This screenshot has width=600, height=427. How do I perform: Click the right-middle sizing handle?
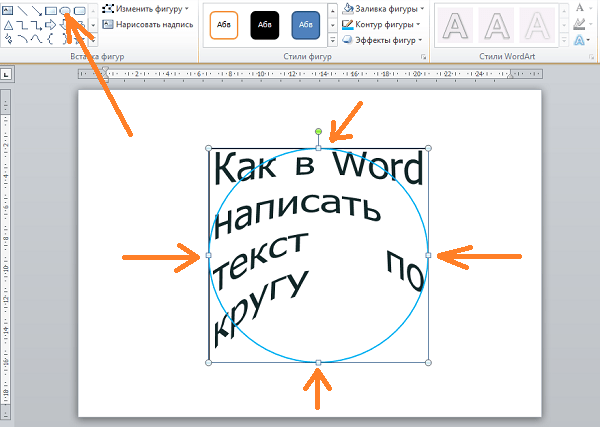[428, 255]
